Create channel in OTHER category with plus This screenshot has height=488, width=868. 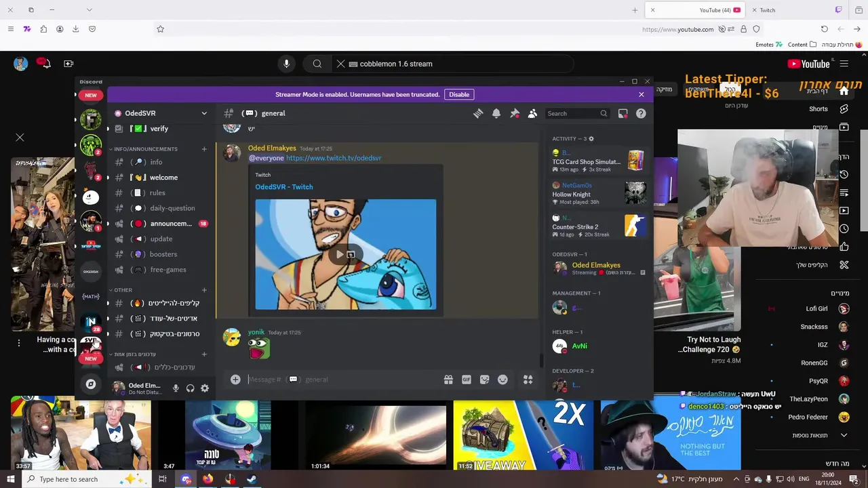pos(204,290)
